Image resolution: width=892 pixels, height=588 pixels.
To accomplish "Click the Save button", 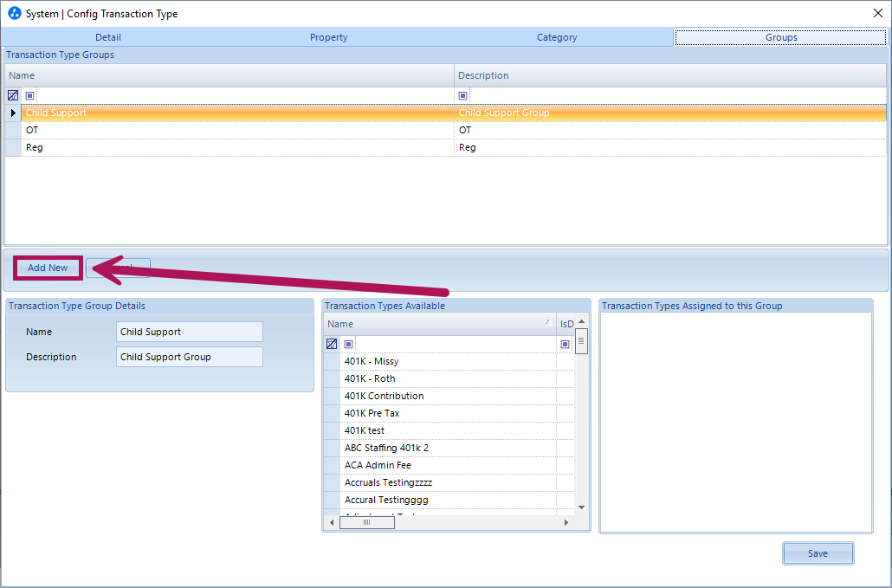I will click(x=818, y=553).
